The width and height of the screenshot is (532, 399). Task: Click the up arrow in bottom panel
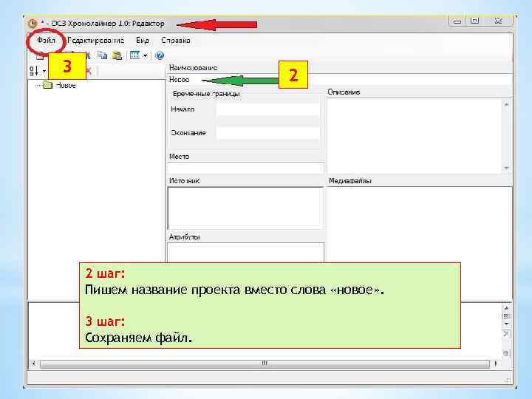506,308
